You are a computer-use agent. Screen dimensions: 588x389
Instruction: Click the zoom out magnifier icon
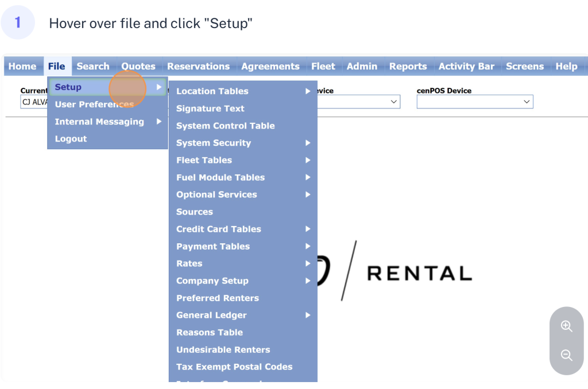click(566, 355)
